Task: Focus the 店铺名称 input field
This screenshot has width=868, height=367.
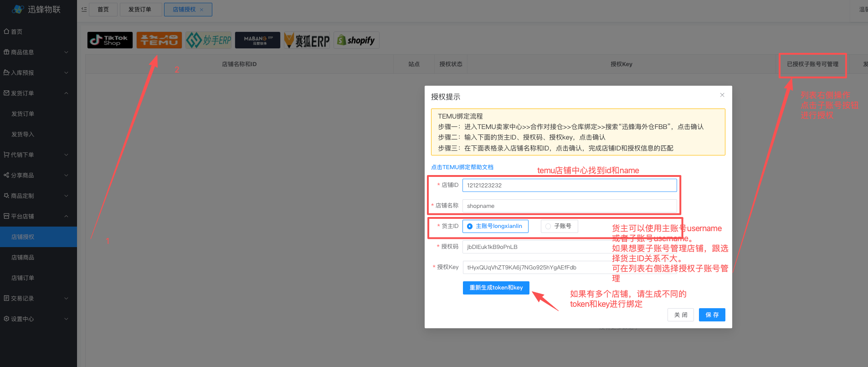Action: point(569,206)
